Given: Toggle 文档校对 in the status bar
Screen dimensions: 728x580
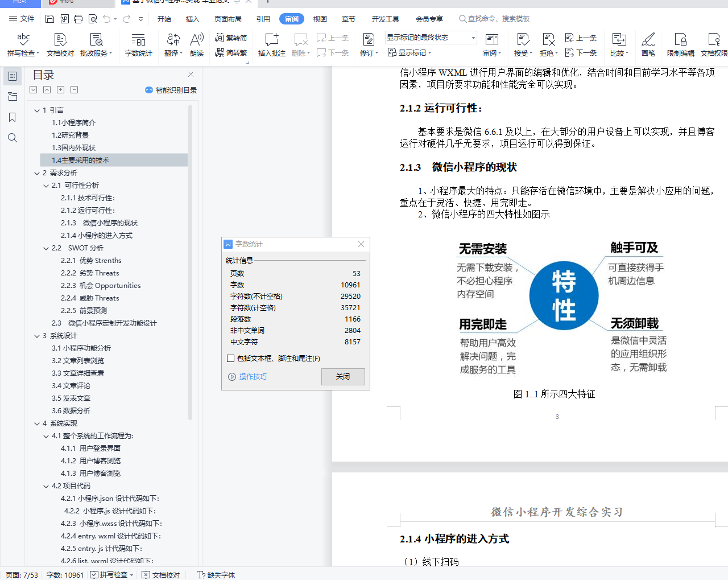Looking at the screenshot, I should click(x=161, y=575).
